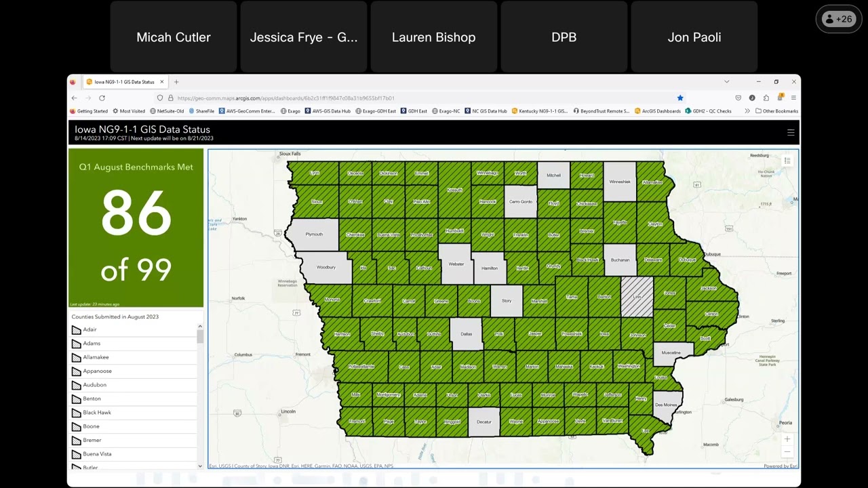Select the Iowa NG9-1-1 GIS Data Status tab
868x488 pixels.
pos(125,82)
